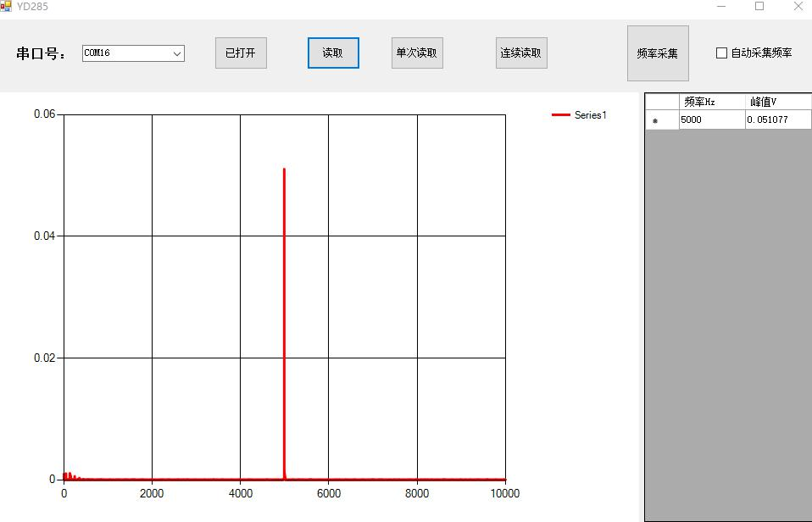The image size is (812, 522).
Task: Click the 单次读取 button
Action: click(417, 53)
